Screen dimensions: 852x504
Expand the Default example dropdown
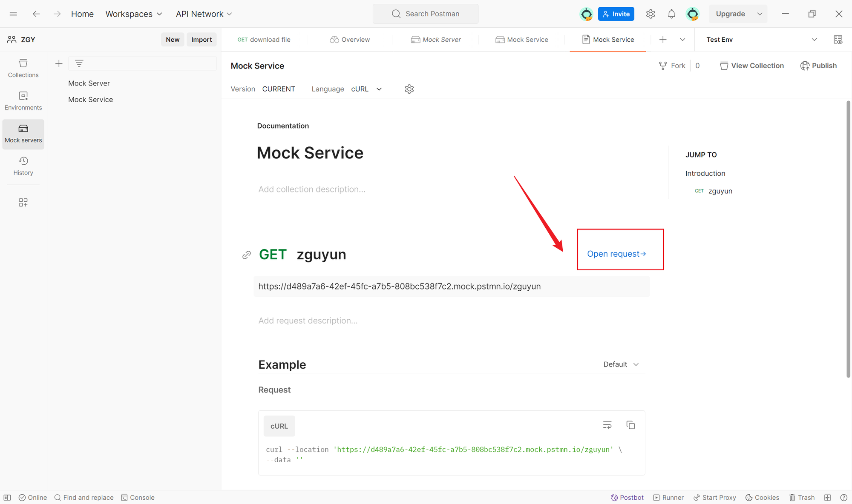click(x=621, y=364)
